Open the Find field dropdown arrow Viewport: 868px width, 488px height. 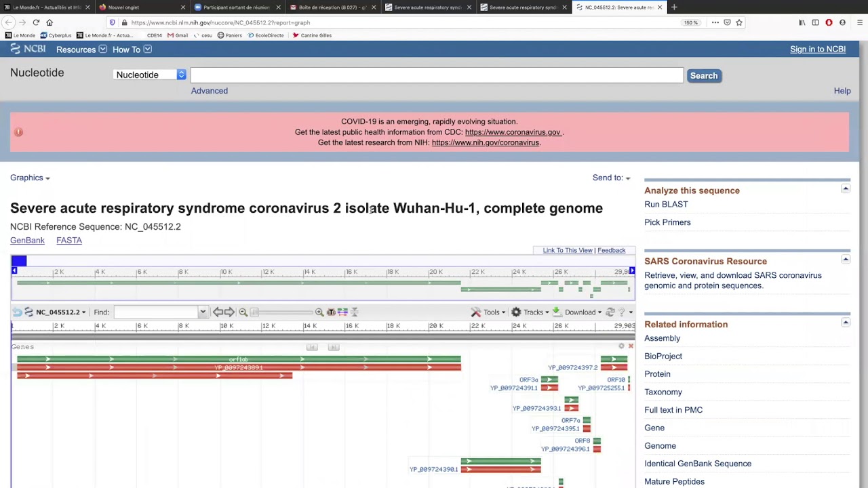[x=202, y=312]
